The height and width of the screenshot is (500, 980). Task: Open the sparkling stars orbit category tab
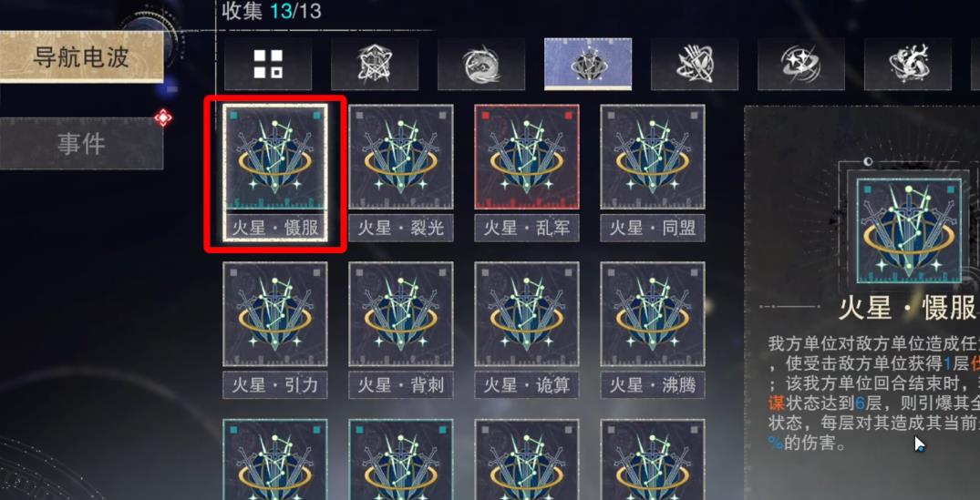coord(801,65)
